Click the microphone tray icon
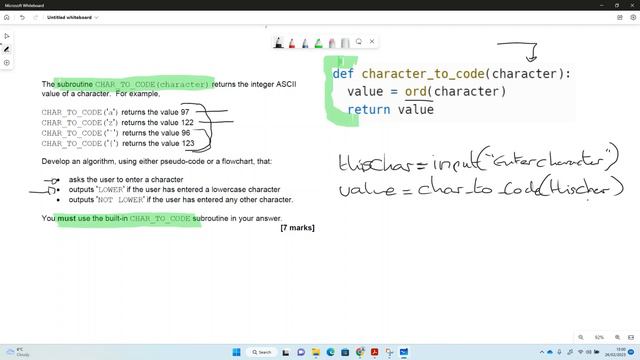This screenshot has width=640, height=360. 560,352
